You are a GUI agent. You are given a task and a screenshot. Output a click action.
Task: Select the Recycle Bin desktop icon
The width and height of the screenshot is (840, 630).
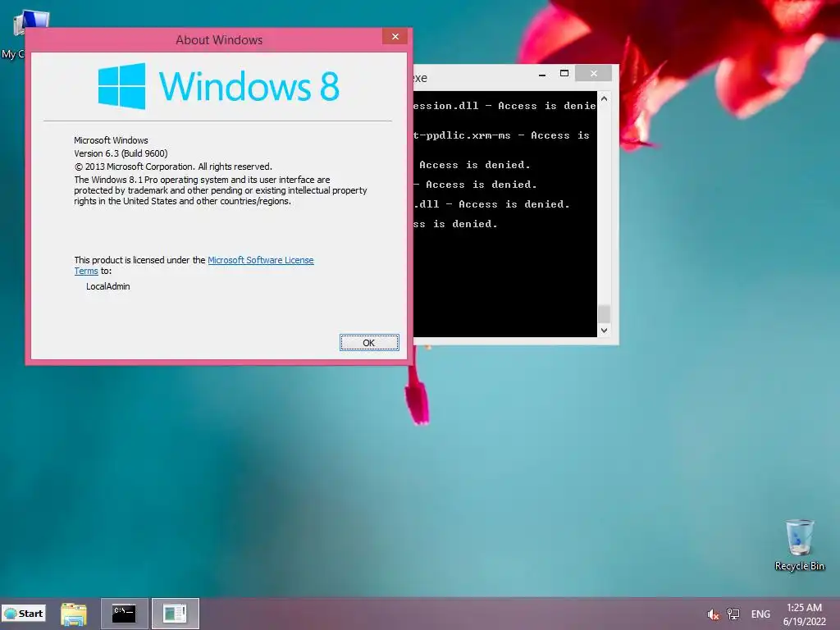coord(799,545)
